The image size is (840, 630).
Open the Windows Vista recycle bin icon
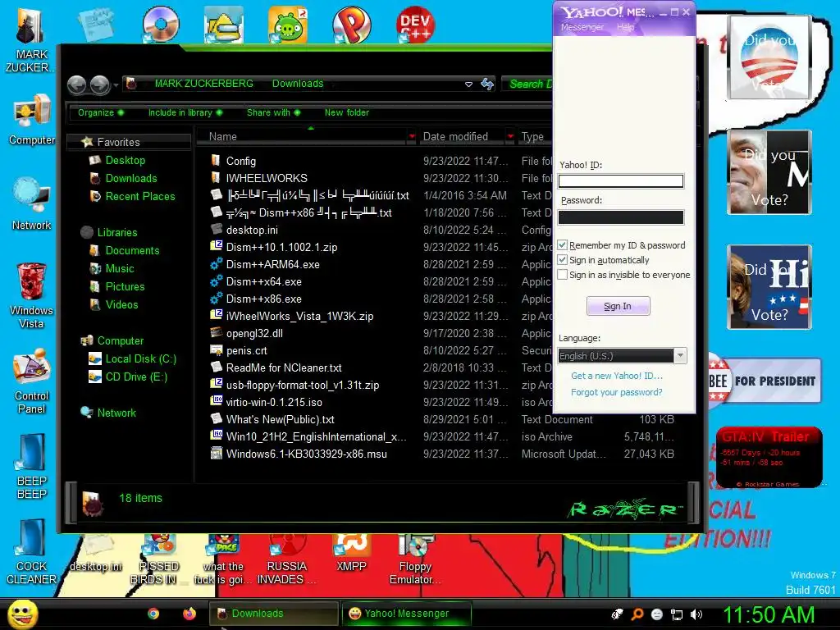pos(32,295)
